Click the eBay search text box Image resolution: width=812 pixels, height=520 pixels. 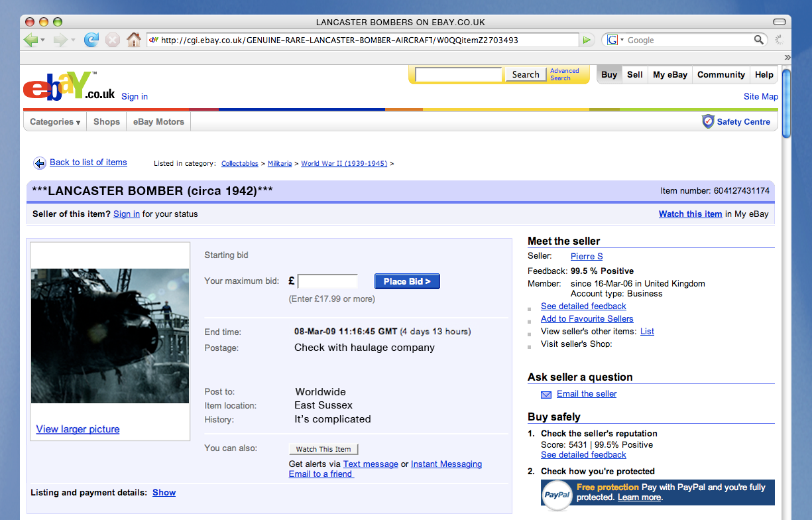point(459,75)
